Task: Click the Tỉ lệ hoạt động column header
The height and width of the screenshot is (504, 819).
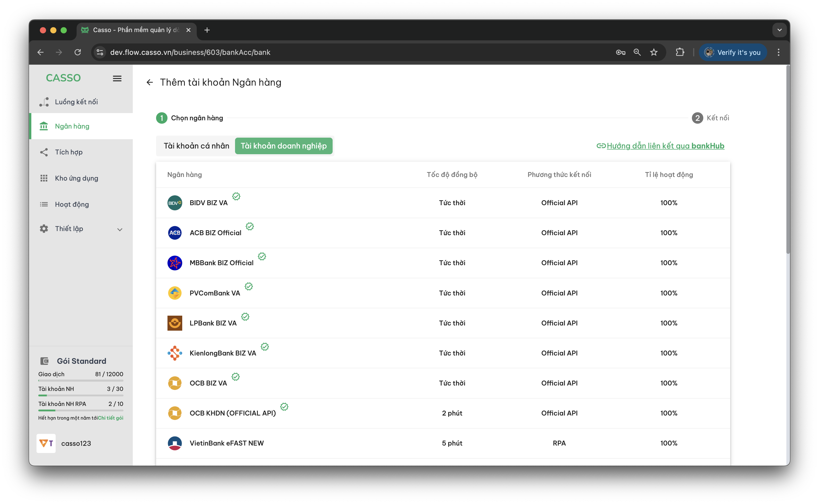Action: [669, 175]
